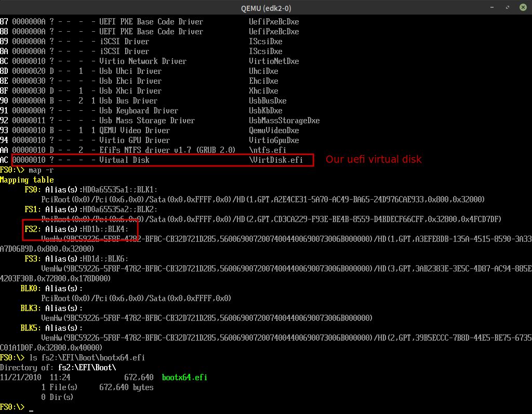
Task: Click the FS2: mapping label
Action: (33, 229)
